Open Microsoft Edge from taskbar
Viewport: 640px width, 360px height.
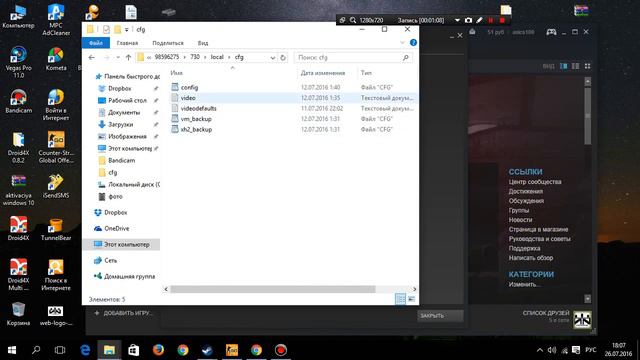pyautogui.click(x=85, y=350)
